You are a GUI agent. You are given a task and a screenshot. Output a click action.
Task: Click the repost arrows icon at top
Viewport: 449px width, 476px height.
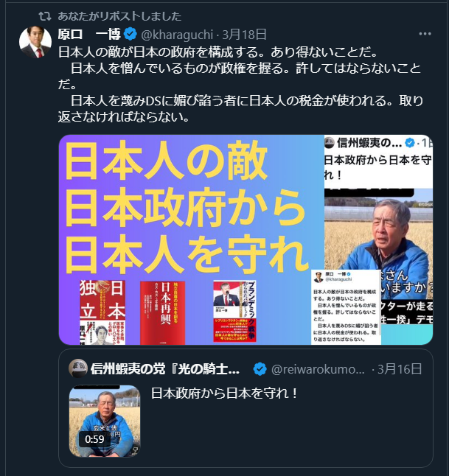45,16
